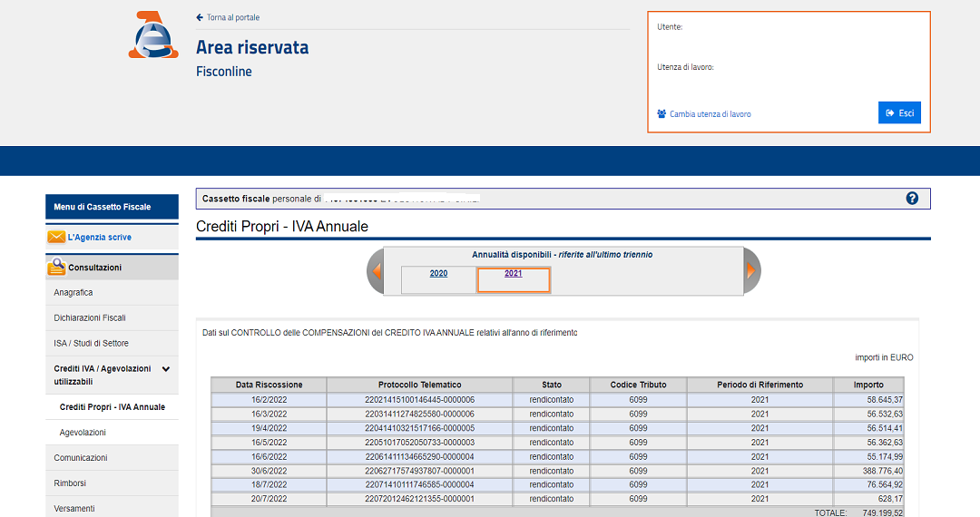Click protocol 22061411134665290-0000004
This screenshot has width=980, height=517.
(419, 456)
